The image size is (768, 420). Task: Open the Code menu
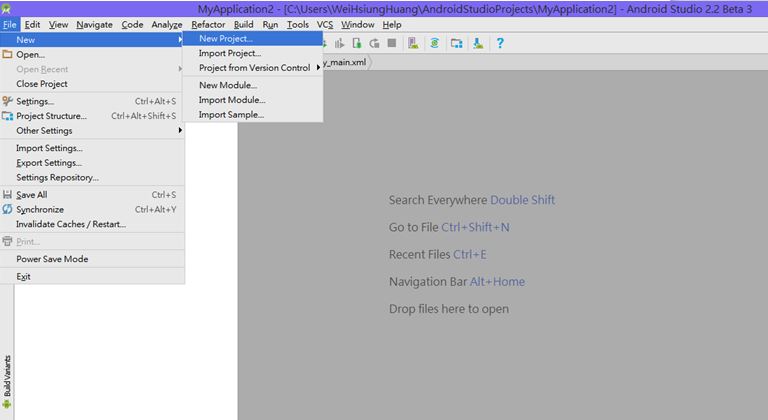click(132, 25)
